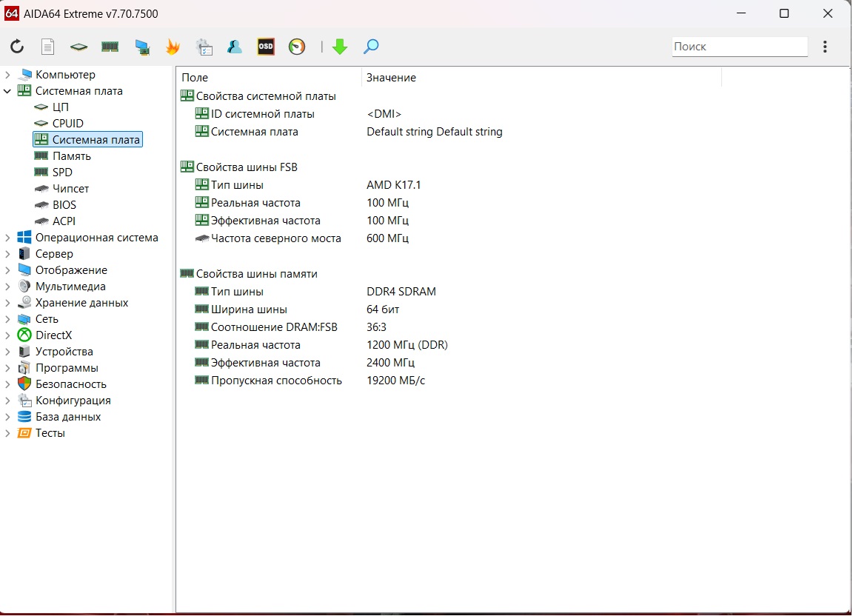The height and width of the screenshot is (616, 853).
Task: Click the Значение column header
Action: click(391, 78)
